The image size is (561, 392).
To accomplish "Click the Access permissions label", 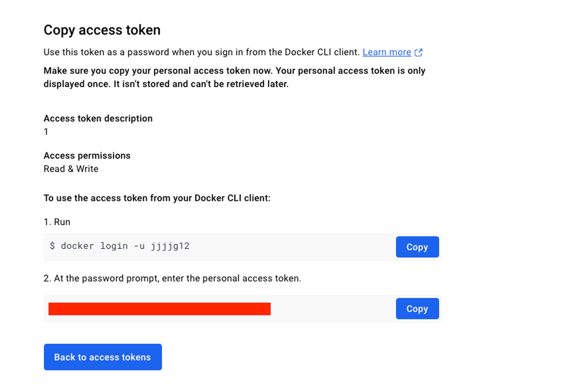I will tap(87, 155).
